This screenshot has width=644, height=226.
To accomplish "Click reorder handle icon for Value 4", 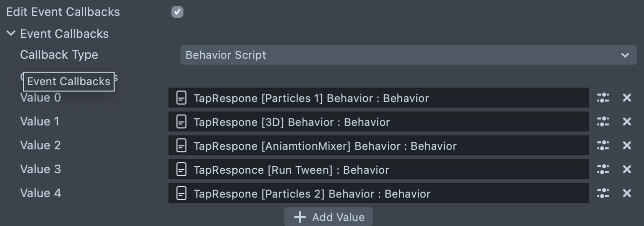I will [x=603, y=194].
